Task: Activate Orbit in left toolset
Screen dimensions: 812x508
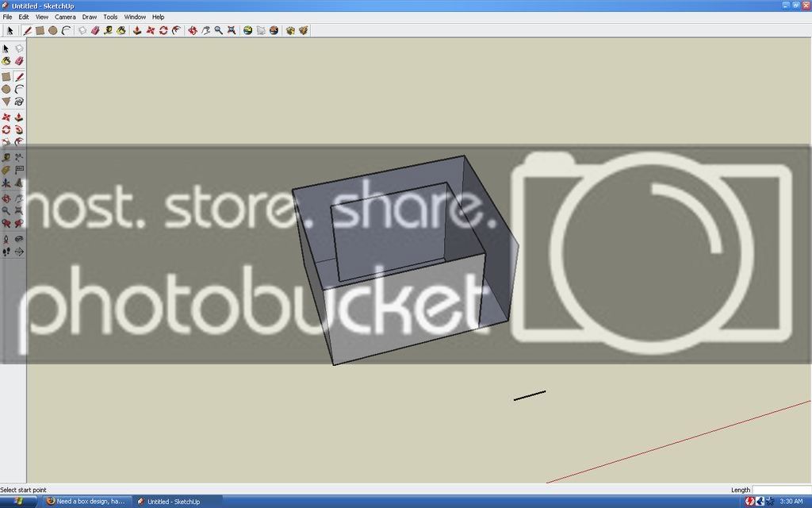Action: point(6,198)
